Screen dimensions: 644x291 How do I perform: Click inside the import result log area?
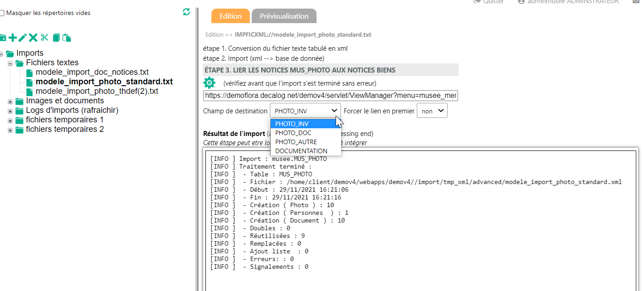420,221
